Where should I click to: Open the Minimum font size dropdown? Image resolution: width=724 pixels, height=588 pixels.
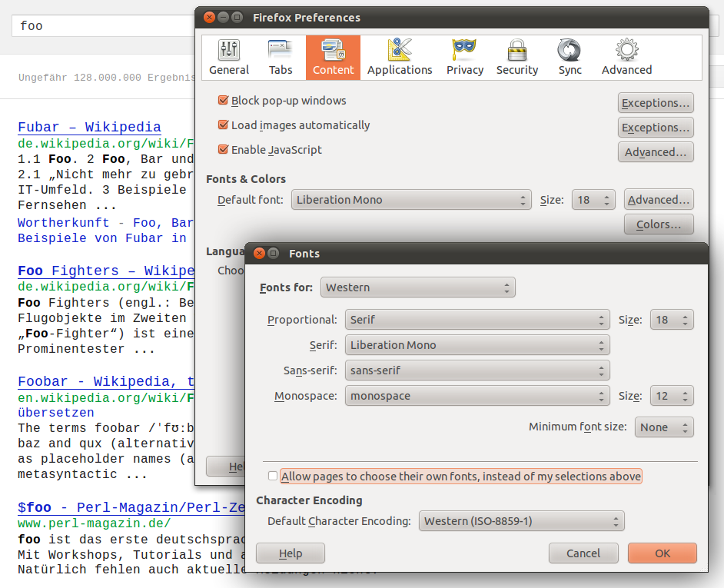tap(664, 427)
